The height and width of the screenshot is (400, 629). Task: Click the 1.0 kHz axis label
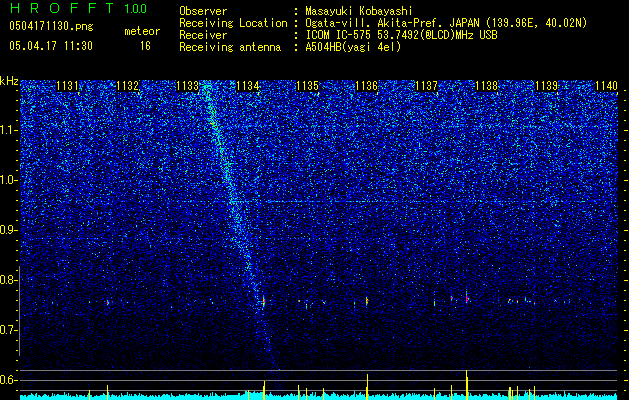click(x=9, y=180)
